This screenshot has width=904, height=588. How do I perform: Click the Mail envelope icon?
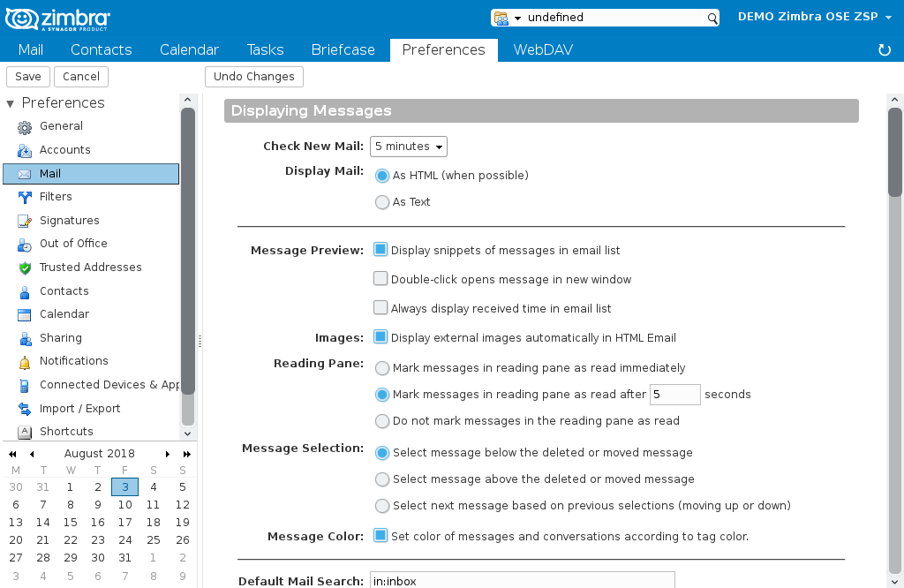pos(24,174)
